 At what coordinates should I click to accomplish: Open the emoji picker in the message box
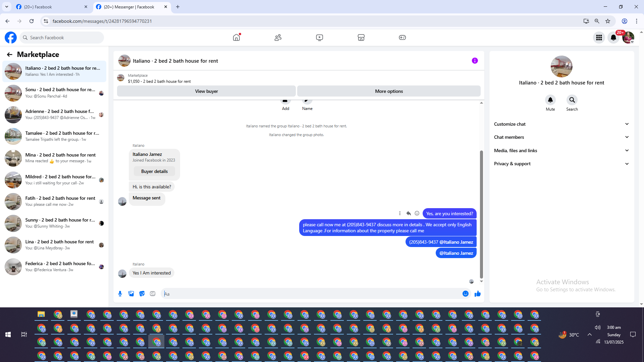pos(465,294)
